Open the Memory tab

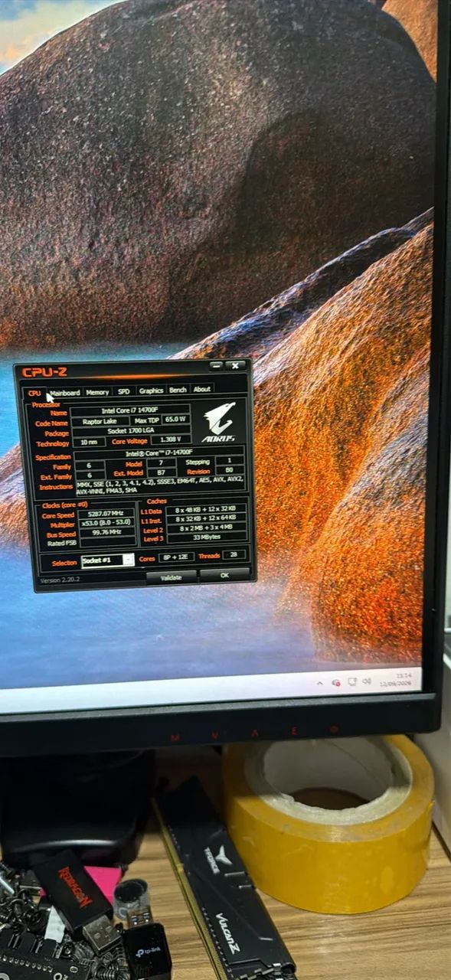point(97,392)
